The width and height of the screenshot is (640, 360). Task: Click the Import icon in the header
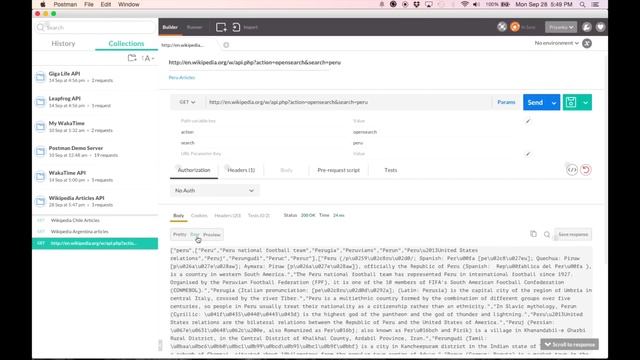(x=236, y=27)
